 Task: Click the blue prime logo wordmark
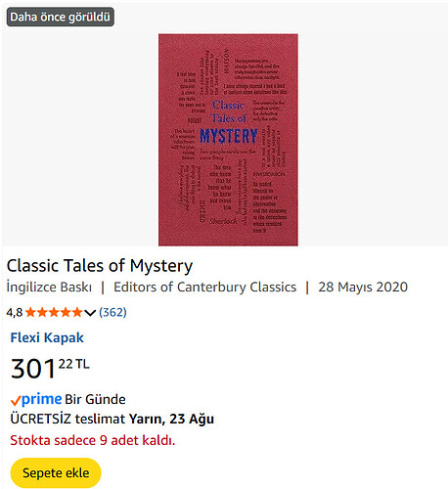click(x=41, y=399)
